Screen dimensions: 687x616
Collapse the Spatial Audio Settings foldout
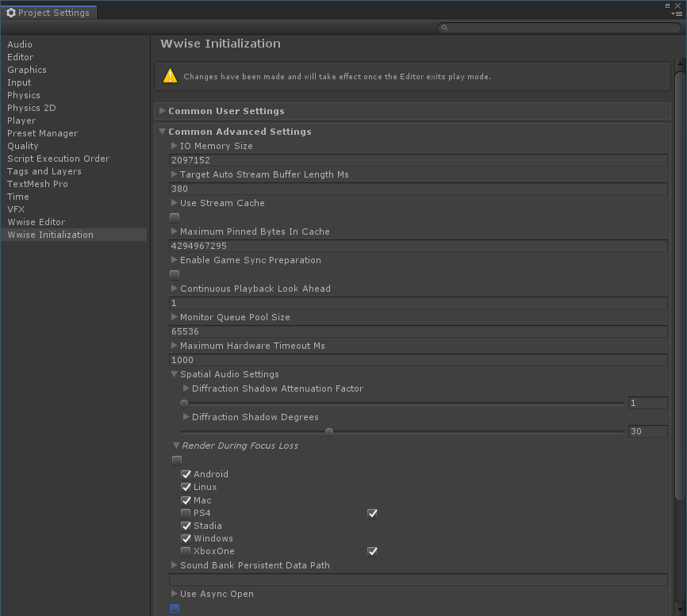pyautogui.click(x=175, y=374)
